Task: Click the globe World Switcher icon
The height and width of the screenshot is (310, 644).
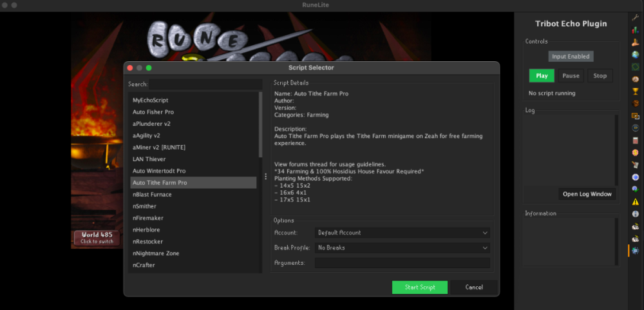Action: point(636,54)
